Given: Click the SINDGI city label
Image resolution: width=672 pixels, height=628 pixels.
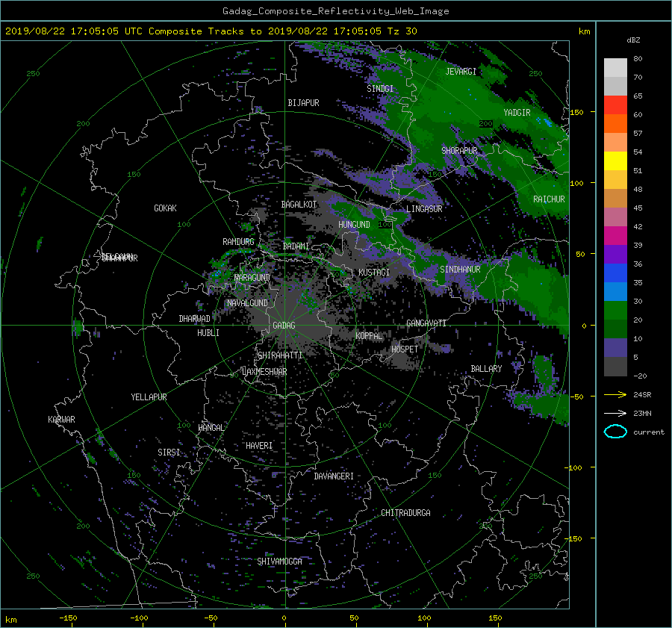Looking at the screenshot, I should coord(380,89).
